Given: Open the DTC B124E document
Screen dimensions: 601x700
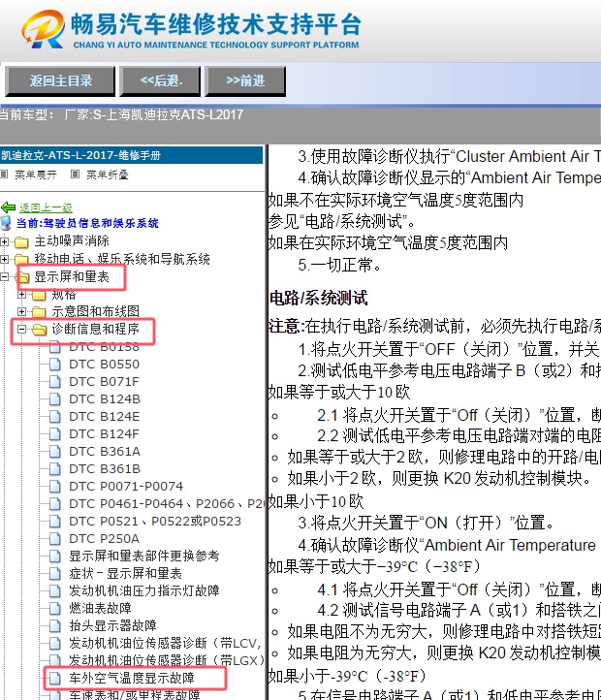Looking at the screenshot, I should 104,417.
